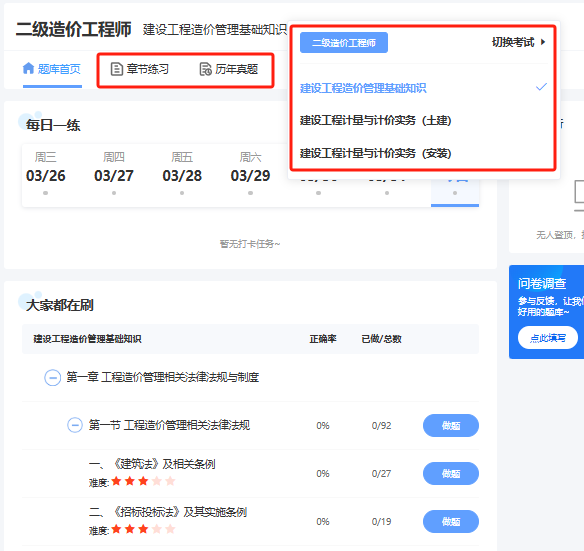Viewport: 584px width, 551px height.
Task: Click the clock-document icon for 历年真题
Action: tap(206, 69)
